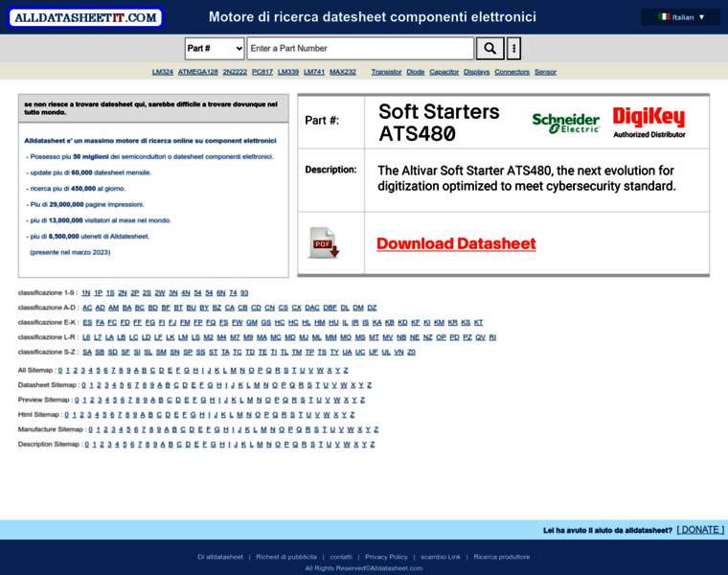Browse the Connectors category link
The width and height of the screenshot is (728, 575).
click(x=512, y=72)
